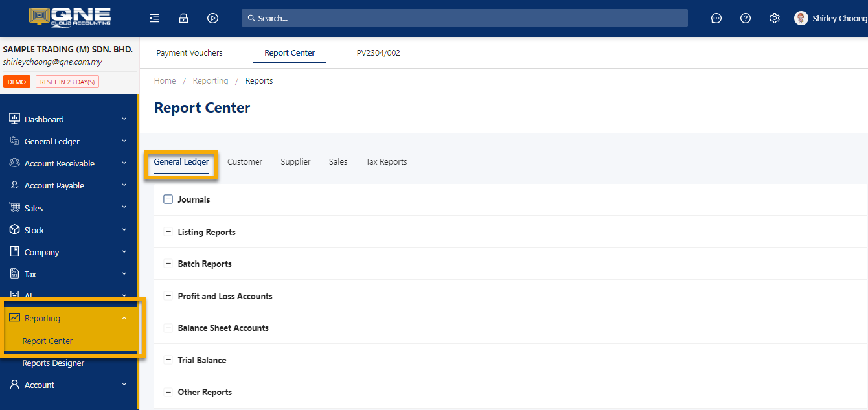This screenshot has height=410, width=868.
Task: Expand the Other Reports section
Action: pyautogui.click(x=168, y=392)
